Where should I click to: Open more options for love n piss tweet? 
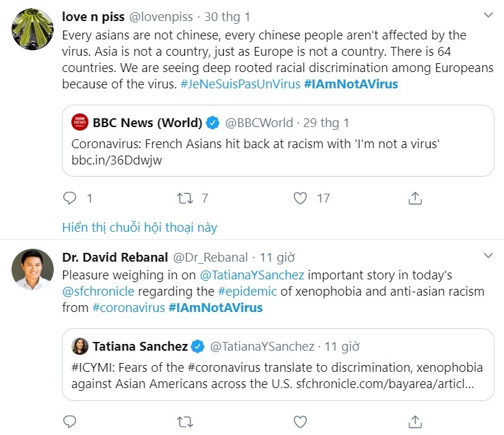click(488, 15)
